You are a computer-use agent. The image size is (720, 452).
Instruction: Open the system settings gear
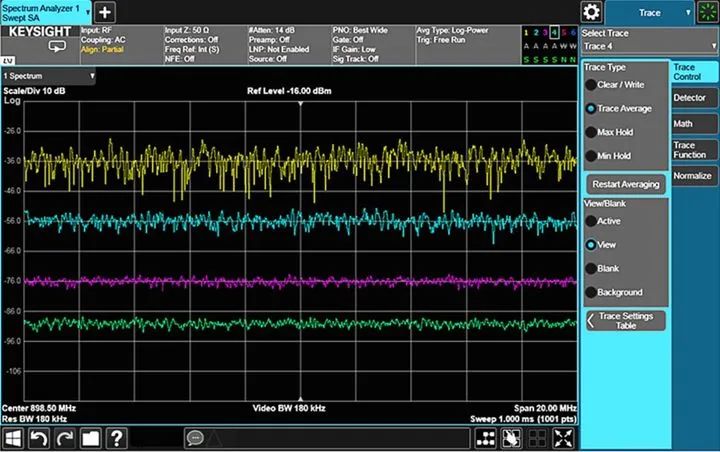[592, 12]
